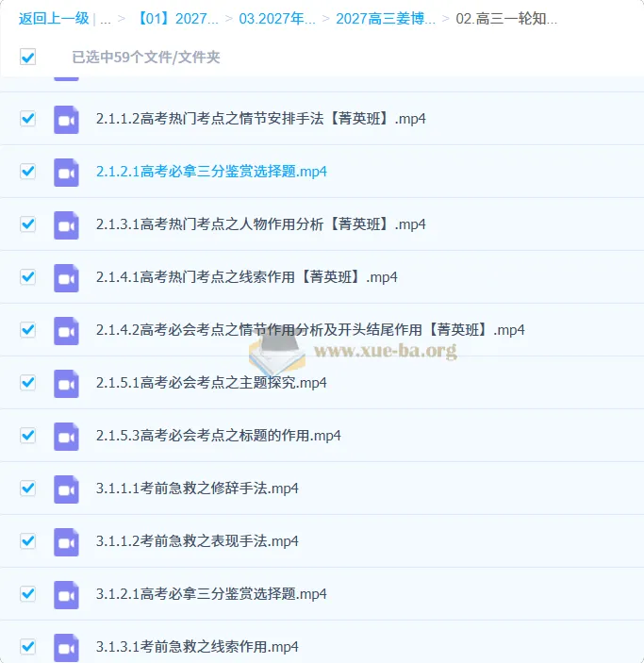Screen dimensions: 644x663
Task: Go to 03.2027年... breadcrumb folder
Action: (277, 19)
